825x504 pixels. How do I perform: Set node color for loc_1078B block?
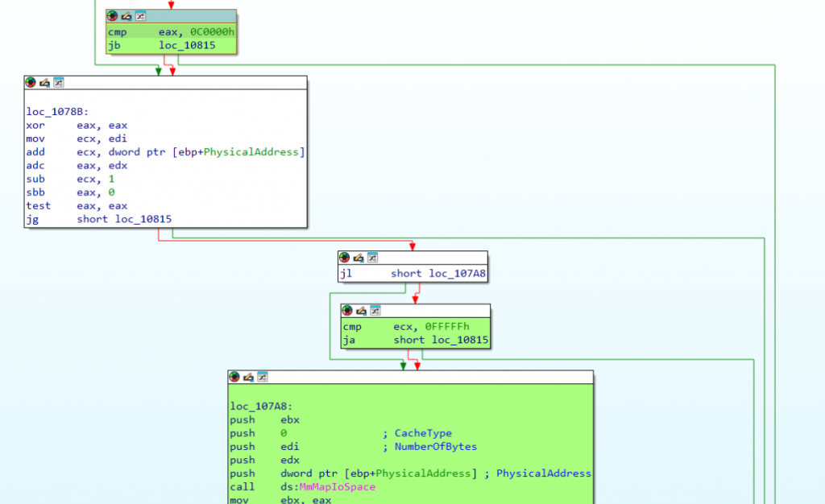tap(31, 82)
